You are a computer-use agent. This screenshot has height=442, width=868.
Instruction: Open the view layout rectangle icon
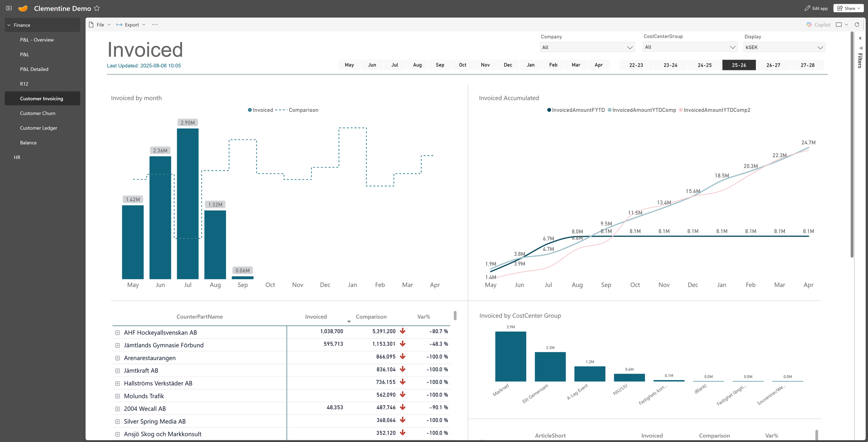point(839,25)
